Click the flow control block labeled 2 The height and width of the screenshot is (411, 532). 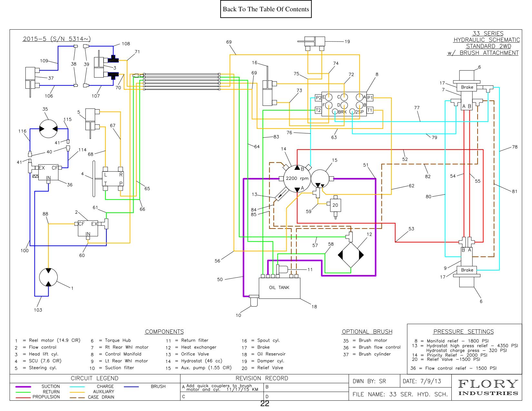point(88,229)
